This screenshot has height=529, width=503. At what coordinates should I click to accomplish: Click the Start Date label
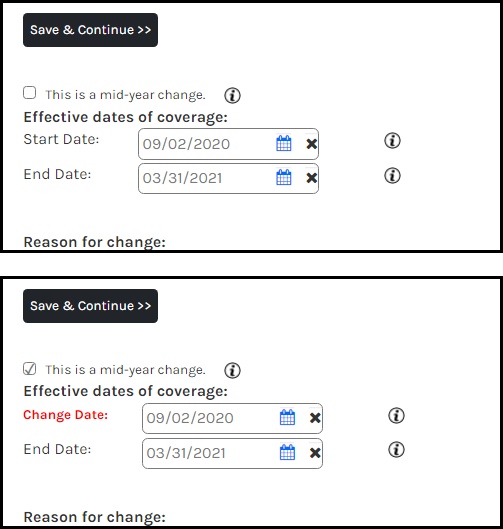click(61, 139)
